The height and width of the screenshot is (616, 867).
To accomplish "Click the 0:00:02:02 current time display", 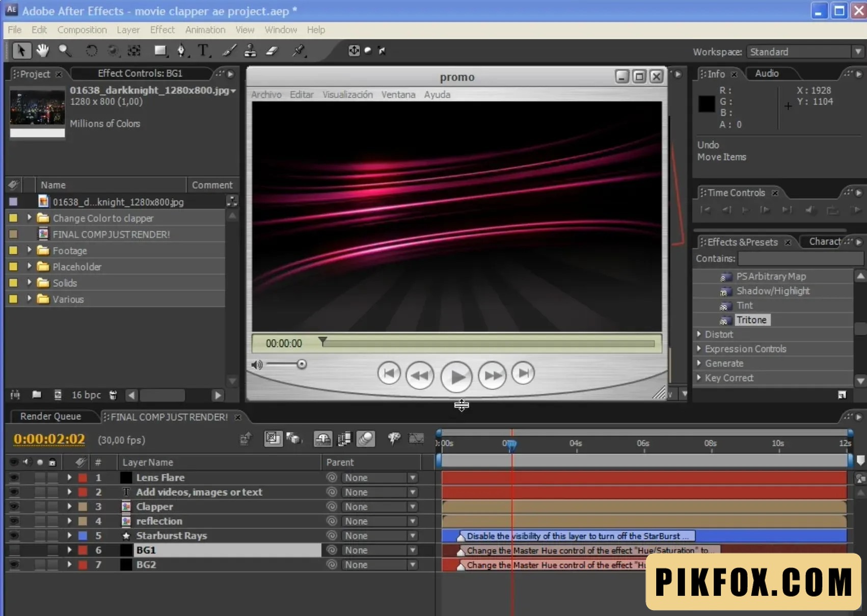I will tap(49, 439).
